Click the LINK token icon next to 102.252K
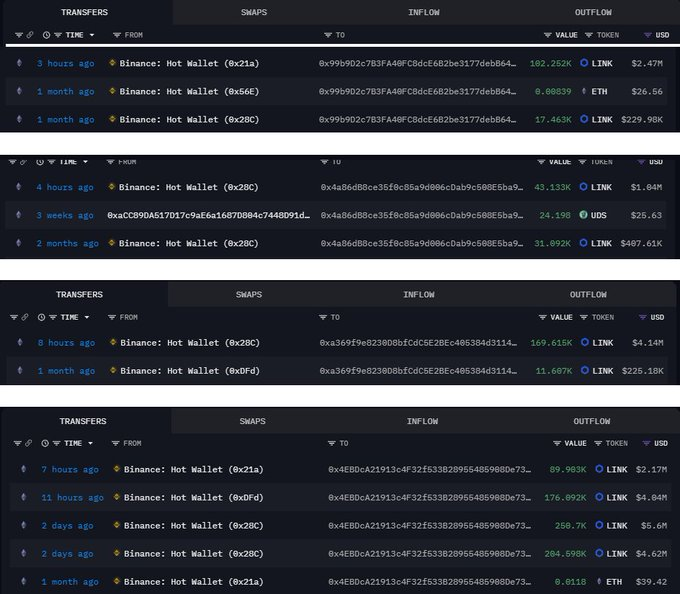 point(584,63)
